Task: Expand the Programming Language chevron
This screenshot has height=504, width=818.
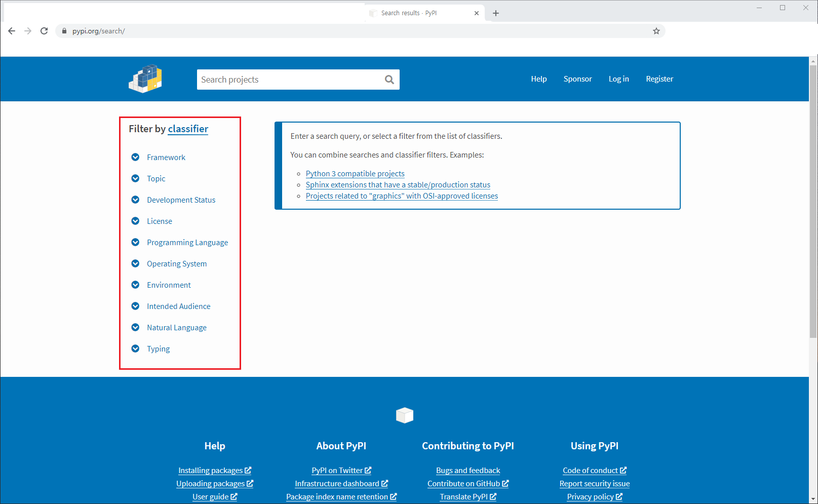Action: [x=135, y=242]
